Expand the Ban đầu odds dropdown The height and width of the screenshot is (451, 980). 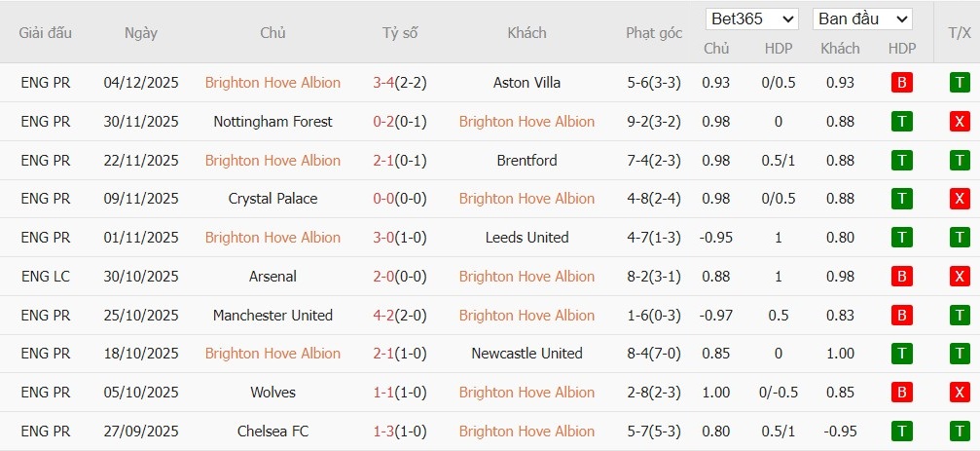[x=862, y=19]
